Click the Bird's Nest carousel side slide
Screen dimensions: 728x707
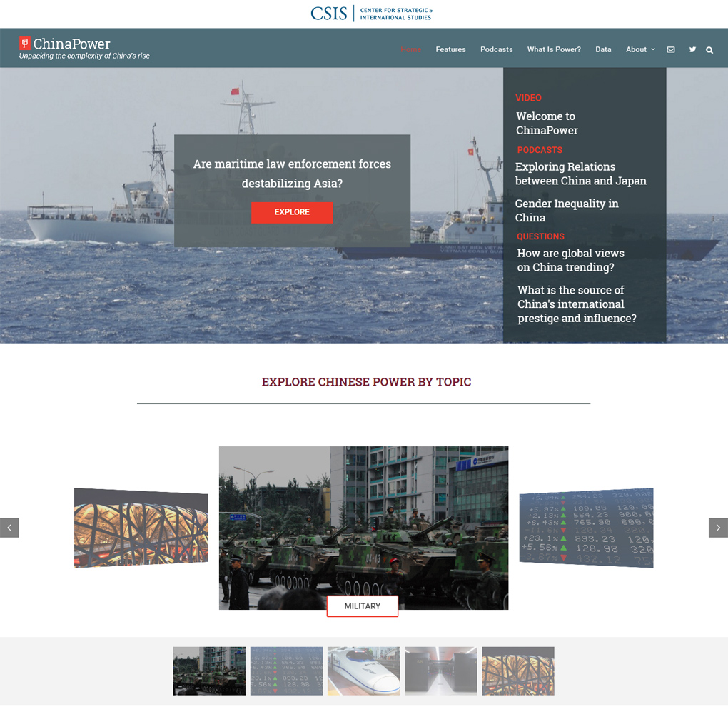[141, 528]
